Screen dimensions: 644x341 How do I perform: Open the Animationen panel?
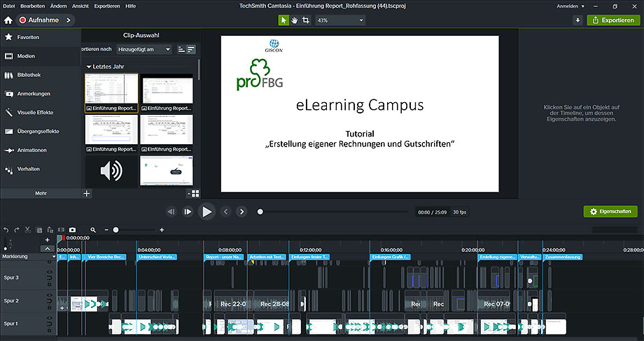(x=41, y=151)
